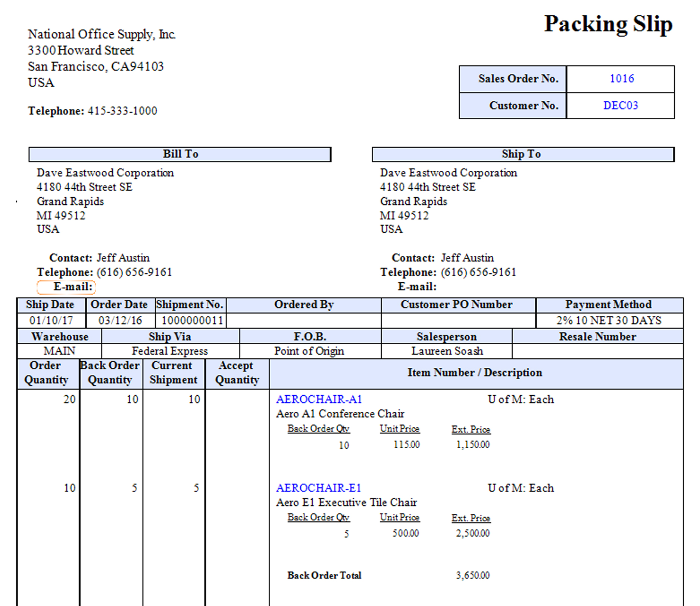Screen dimensions: 700x606
Task: Click the Packing Slip title
Action: point(608,24)
